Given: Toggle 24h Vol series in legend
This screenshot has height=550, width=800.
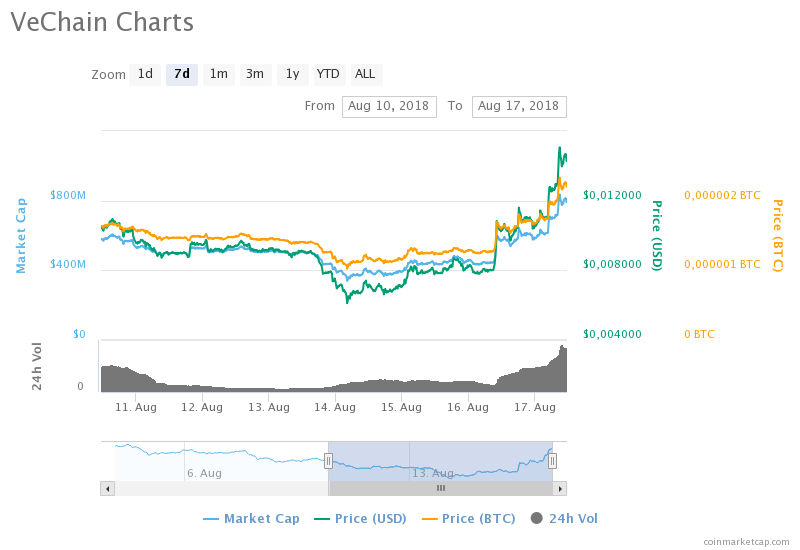Looking at the screenshot, I should (564, 519).
